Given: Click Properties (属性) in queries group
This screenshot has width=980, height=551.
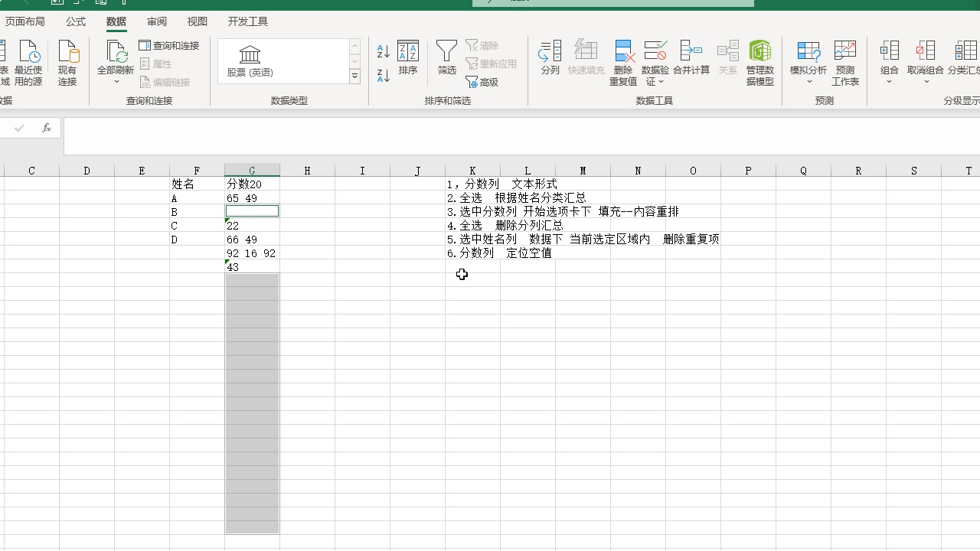Looking at the screenshot, I should [155, 64].
